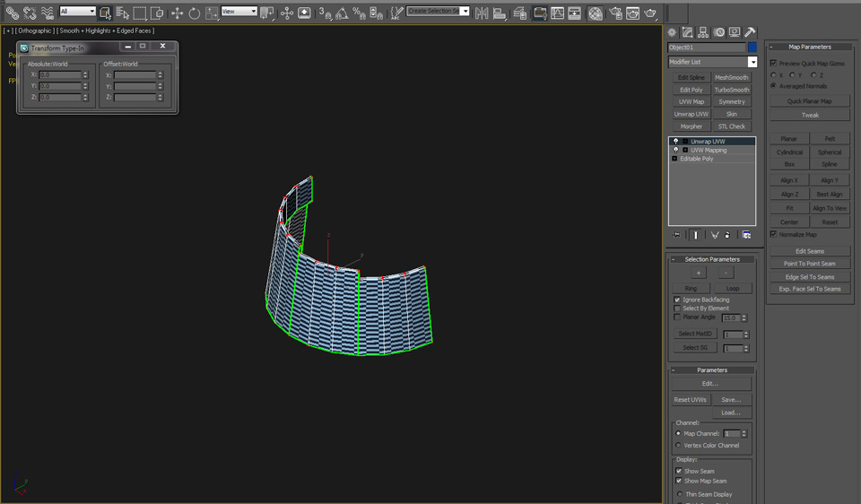This screenshot has height=504, width=861.
Task: Click the Edit Seams button
Action: (x=809, y=251)
